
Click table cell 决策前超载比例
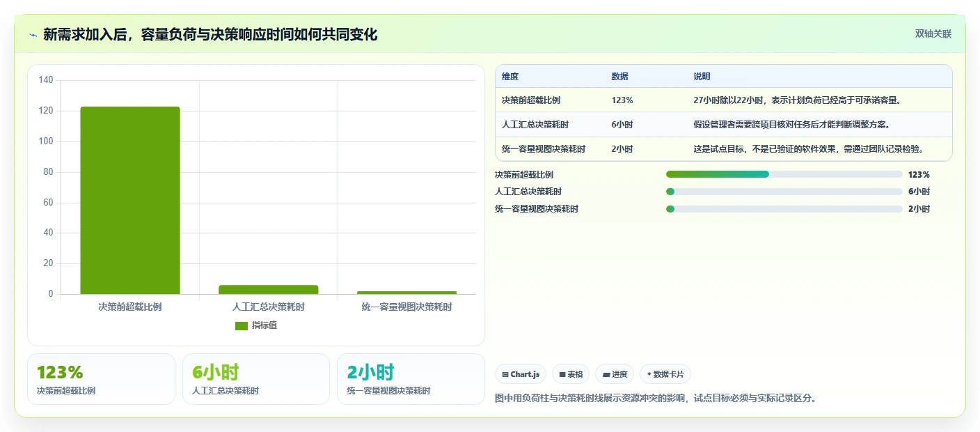click(x=531, y=100)
